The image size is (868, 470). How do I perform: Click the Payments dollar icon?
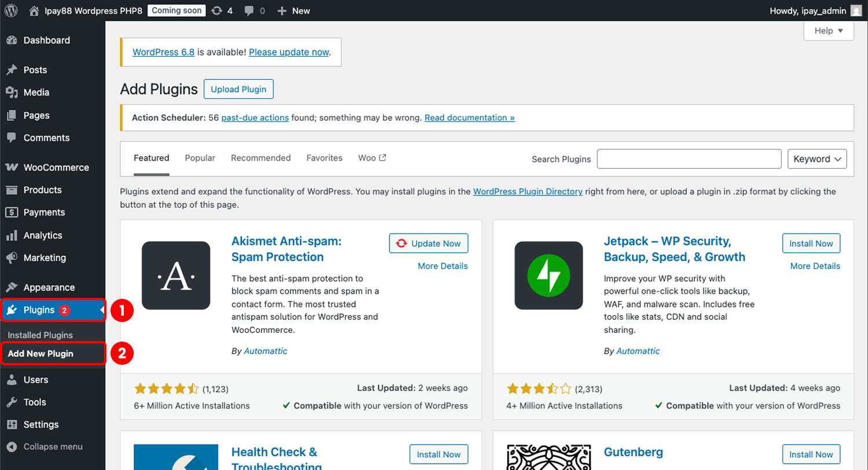12,212
